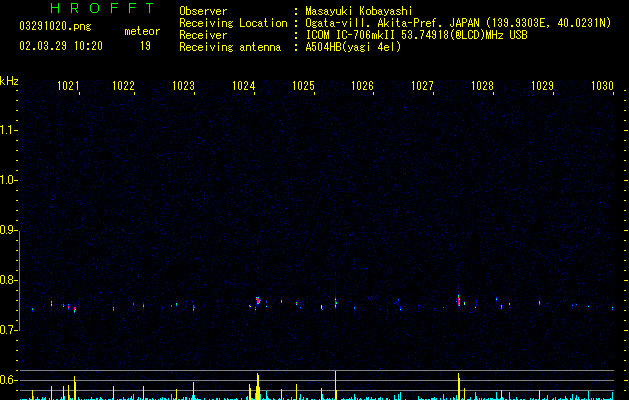The width and height of the screenshot is (629, 400).
Task: Click frequency axis label 0.8
Action: click(8, 280)
